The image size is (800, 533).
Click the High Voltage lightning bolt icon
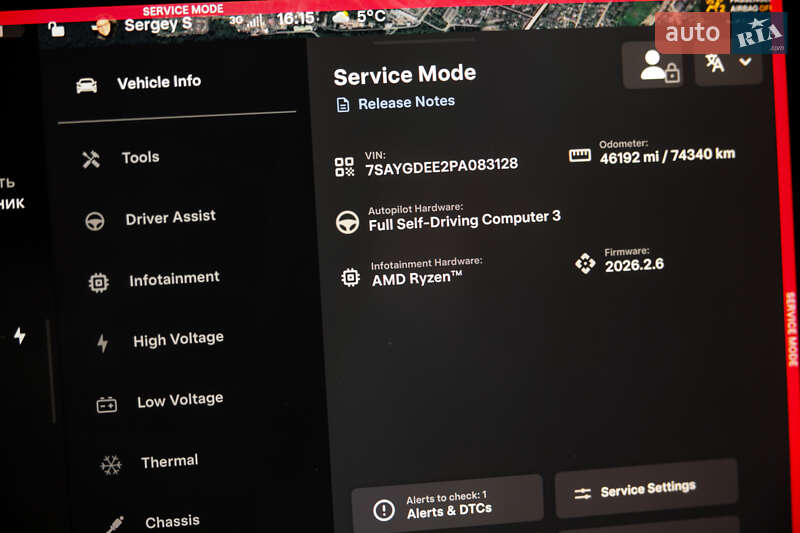pyautogui.click(x=103, y=343)
